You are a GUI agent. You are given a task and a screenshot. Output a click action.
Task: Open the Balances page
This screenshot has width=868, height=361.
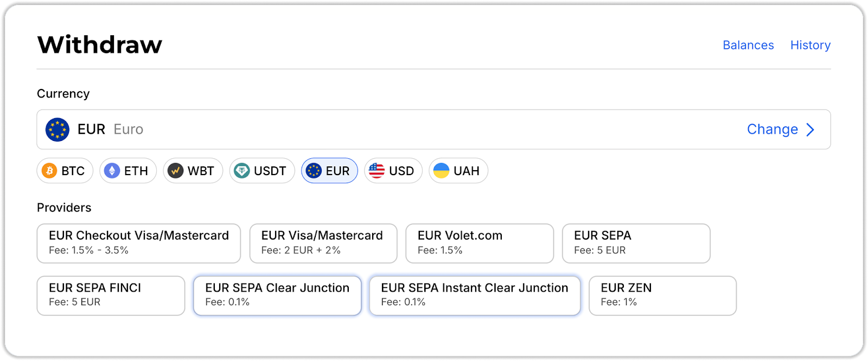point(748,45)
